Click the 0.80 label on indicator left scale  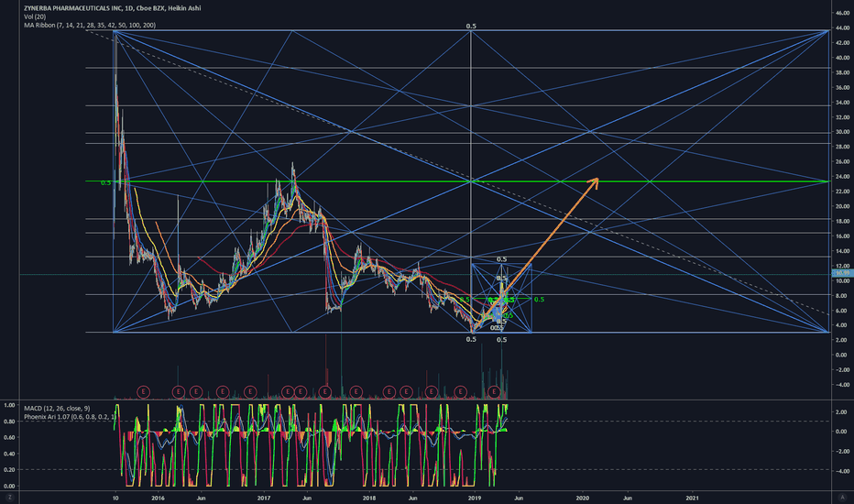tap(9, 422)
